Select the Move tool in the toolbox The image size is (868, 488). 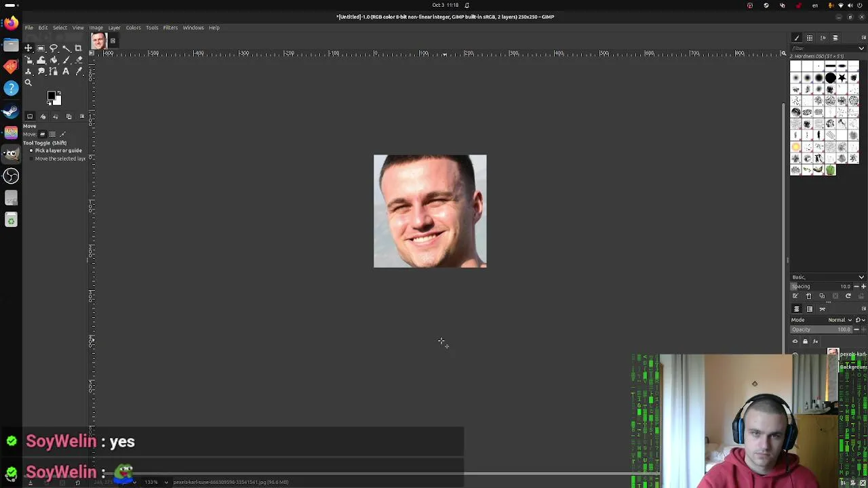click(28, 48)
